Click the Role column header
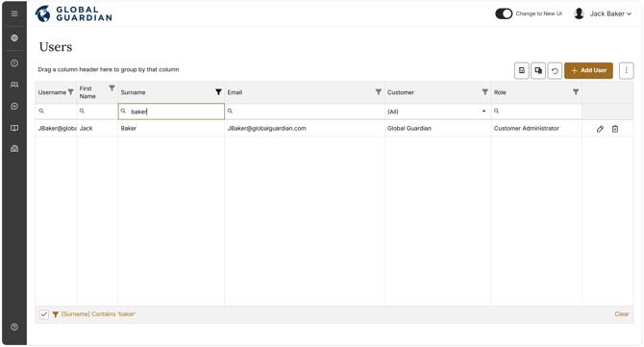The height and width of the screenshot is (347, 644). 500,92
